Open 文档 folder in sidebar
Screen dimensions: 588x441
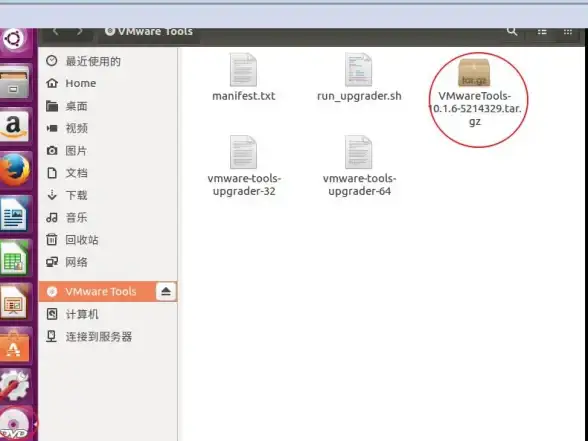coord(108,173)
